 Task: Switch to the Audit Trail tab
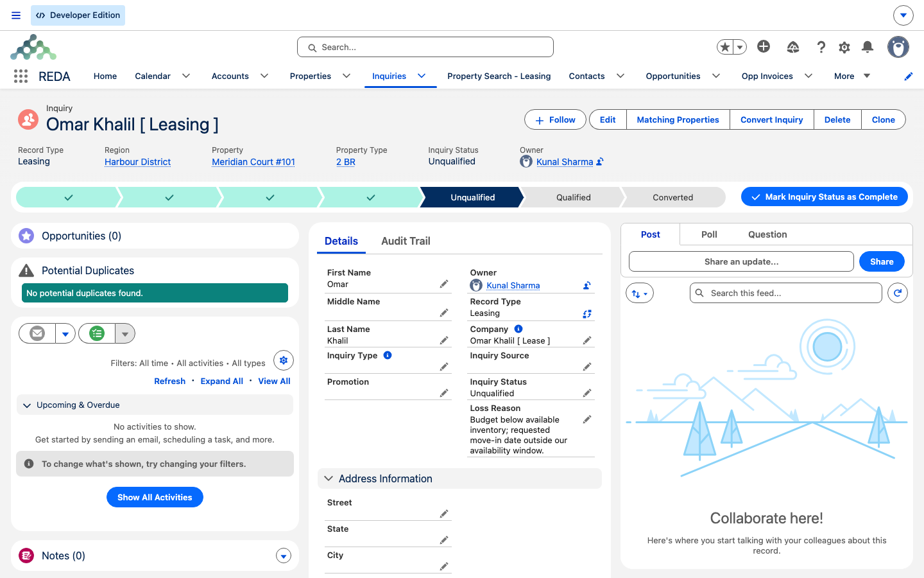click(406, 241)
